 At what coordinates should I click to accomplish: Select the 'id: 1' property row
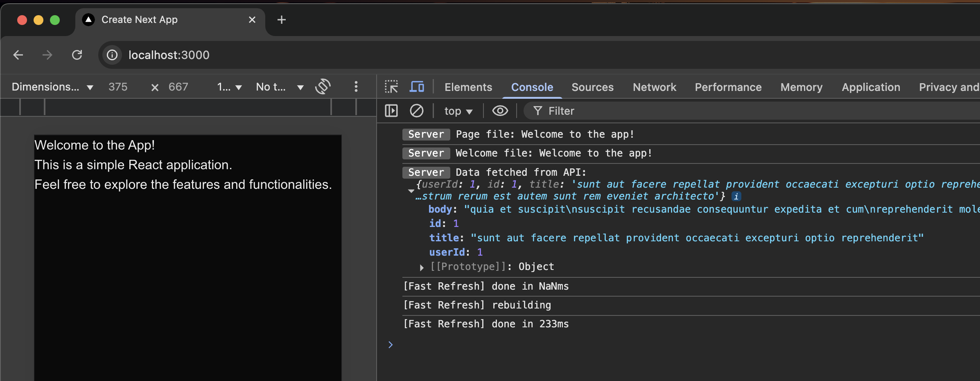(444, 224)
